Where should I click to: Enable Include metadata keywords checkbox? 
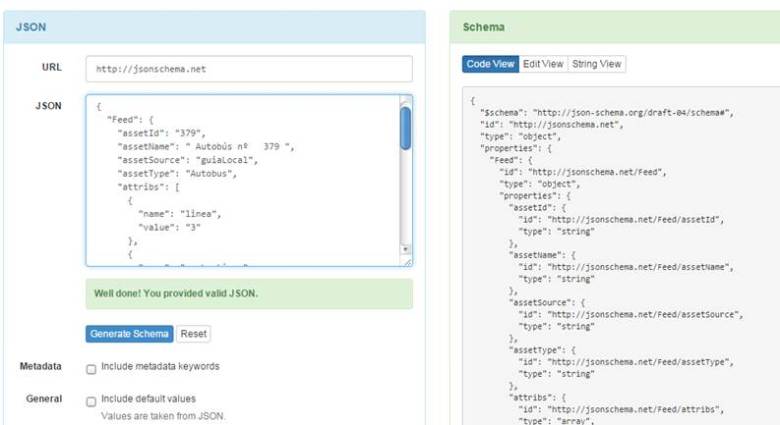tap(91, 368)
